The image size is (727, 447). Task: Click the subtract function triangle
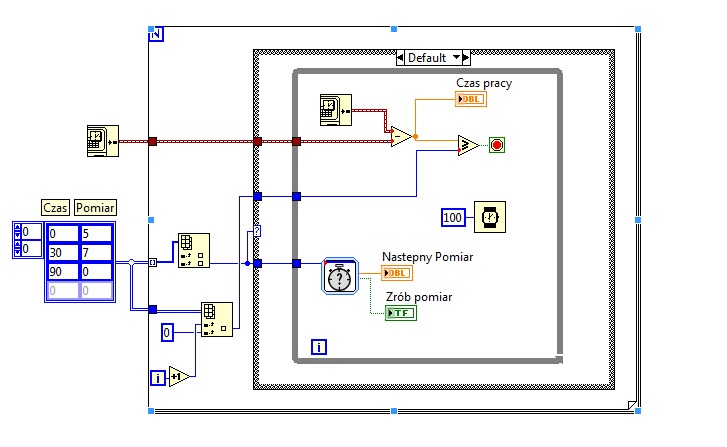coord(402,137)
